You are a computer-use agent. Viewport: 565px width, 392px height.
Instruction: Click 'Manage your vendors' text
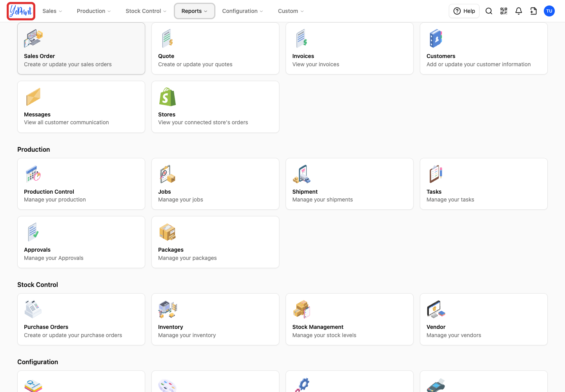[x=454, y=335]
